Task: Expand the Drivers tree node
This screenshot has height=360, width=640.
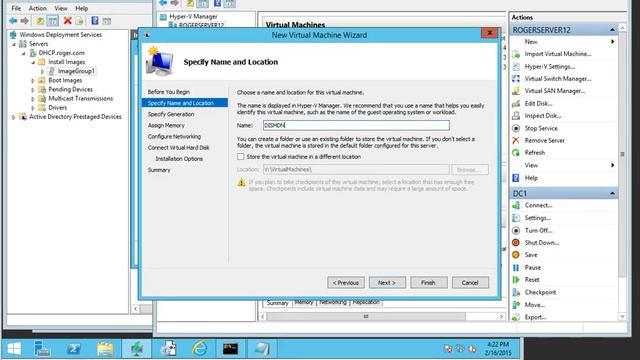Action: pos(33,108)
